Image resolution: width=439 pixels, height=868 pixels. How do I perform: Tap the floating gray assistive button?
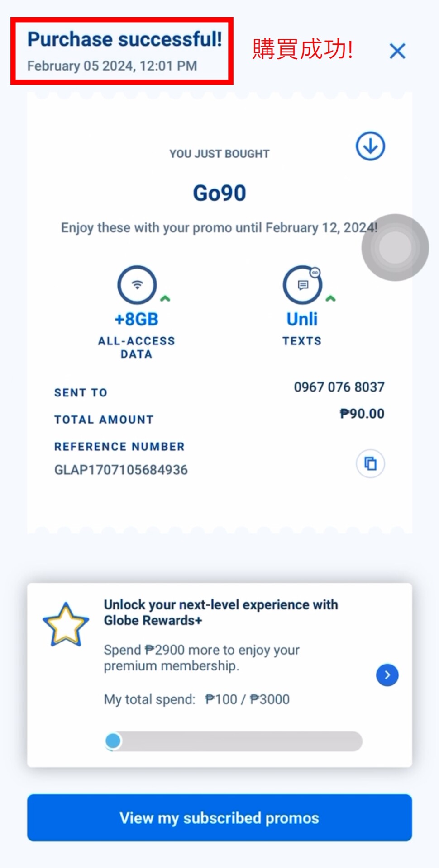(x=395, y=247)
